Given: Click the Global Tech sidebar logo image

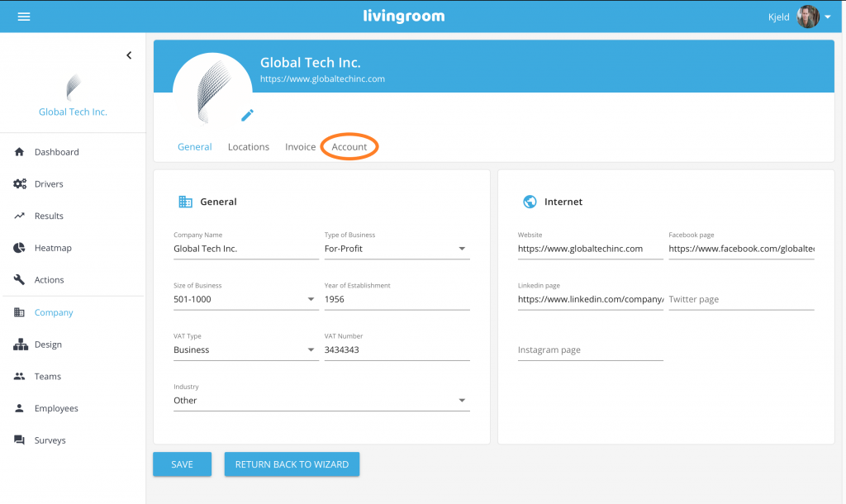Looking at the screenshot, I should coord(74,87).
